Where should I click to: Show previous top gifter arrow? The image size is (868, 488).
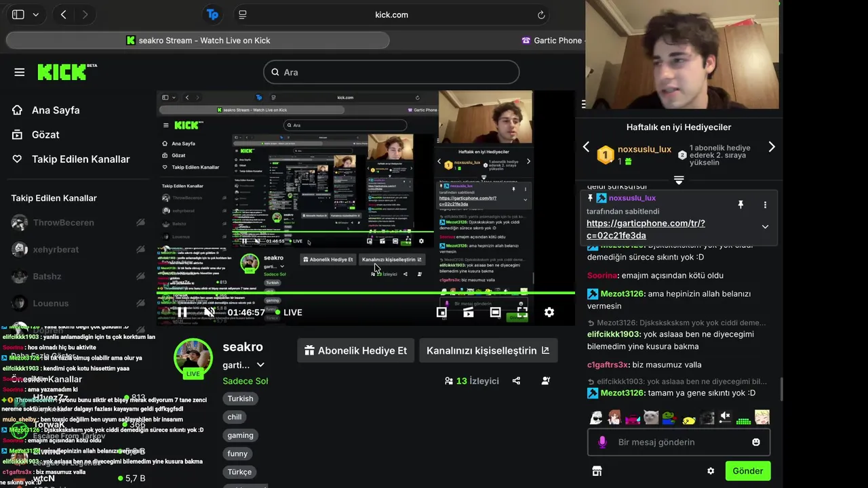pyautogui.click(x=586, y=147)
